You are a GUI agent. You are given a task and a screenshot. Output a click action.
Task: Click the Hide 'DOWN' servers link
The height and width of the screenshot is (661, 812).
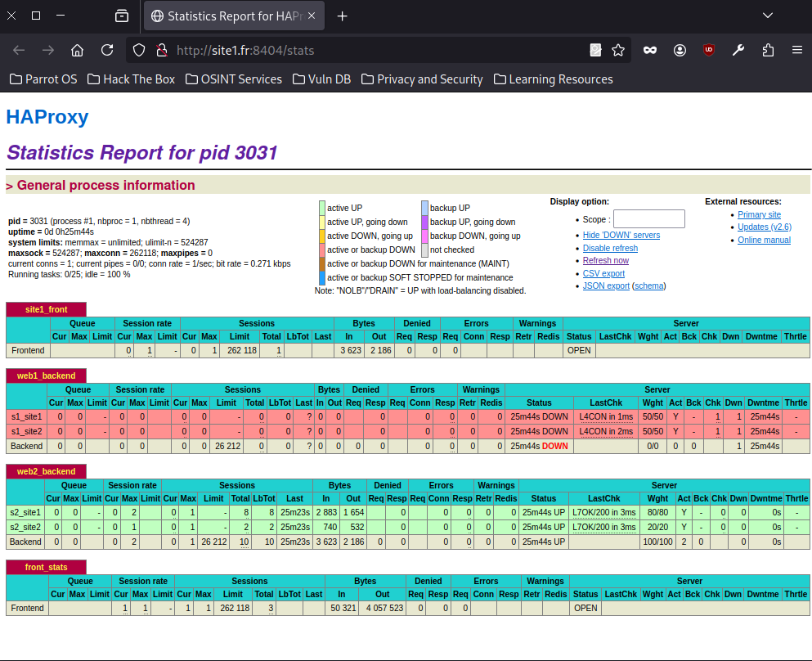pyautogui.click(x=621, y=235)
